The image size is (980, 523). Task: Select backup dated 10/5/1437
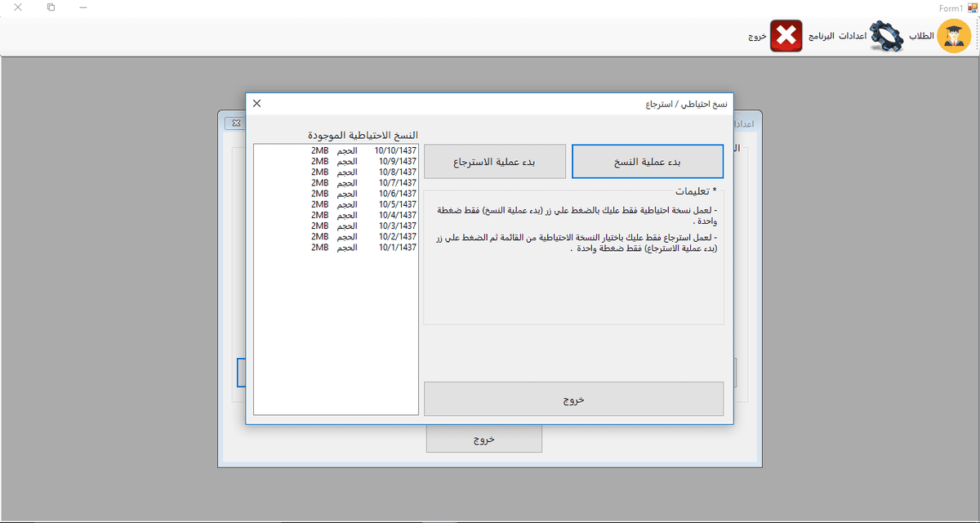(x=336, y=204)
